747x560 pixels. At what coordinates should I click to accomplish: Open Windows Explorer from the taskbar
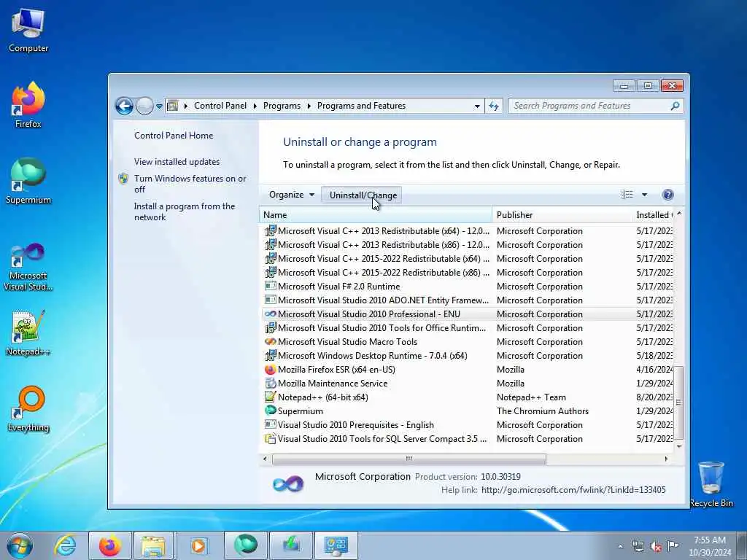tap(153, 545)
